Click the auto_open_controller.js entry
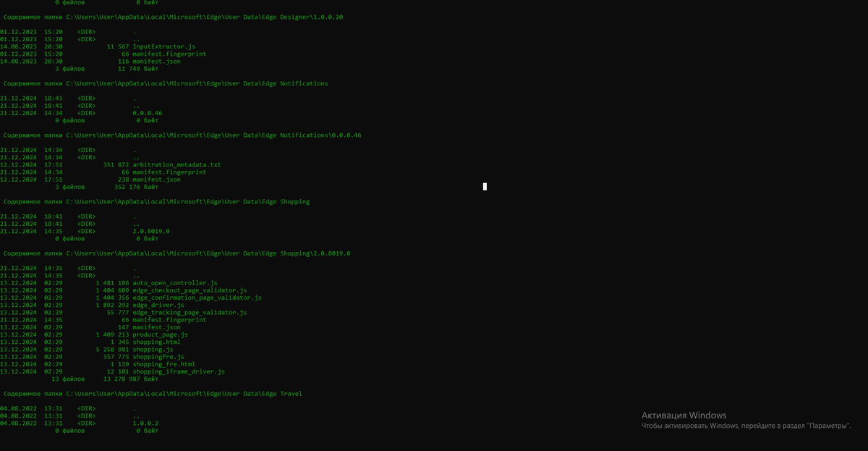The image size is (868, 451). tap(175, 283)
